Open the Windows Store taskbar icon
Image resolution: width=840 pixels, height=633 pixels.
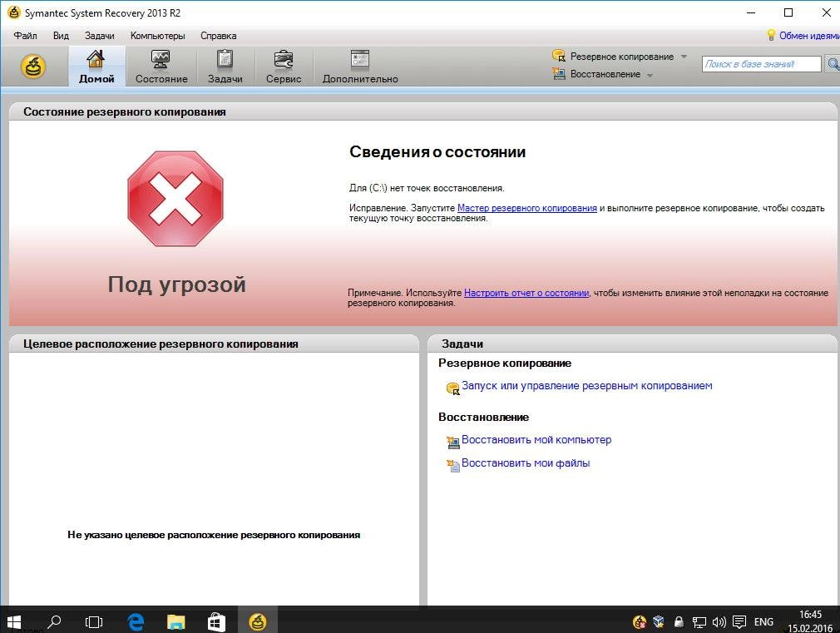point(216,621)
